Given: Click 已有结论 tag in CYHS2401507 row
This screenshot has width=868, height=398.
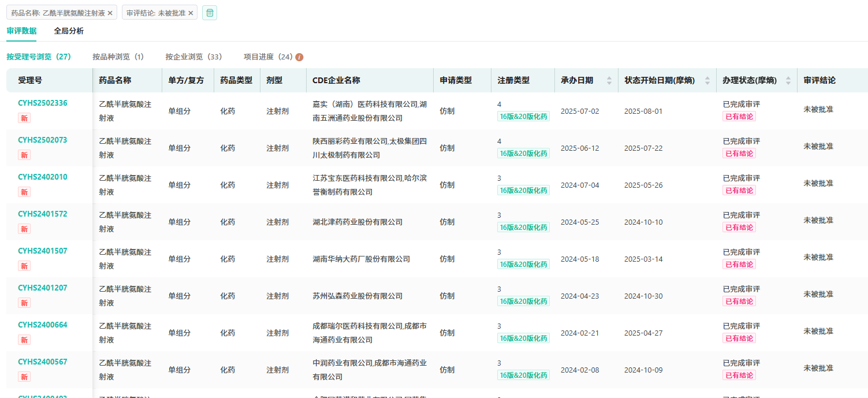Looking at the screenshot, I should tap(739, 265).
